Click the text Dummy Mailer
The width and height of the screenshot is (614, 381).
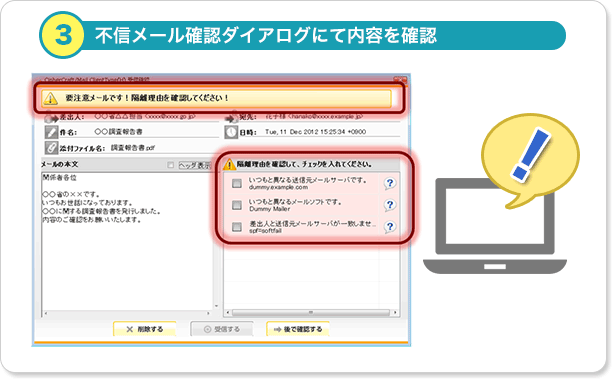click(270, 209)
